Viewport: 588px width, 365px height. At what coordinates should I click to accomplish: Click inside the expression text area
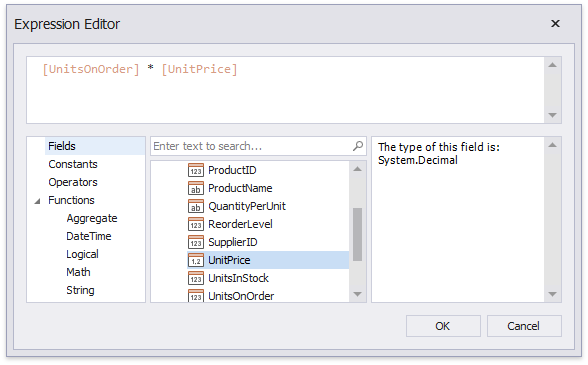(285, 90)
